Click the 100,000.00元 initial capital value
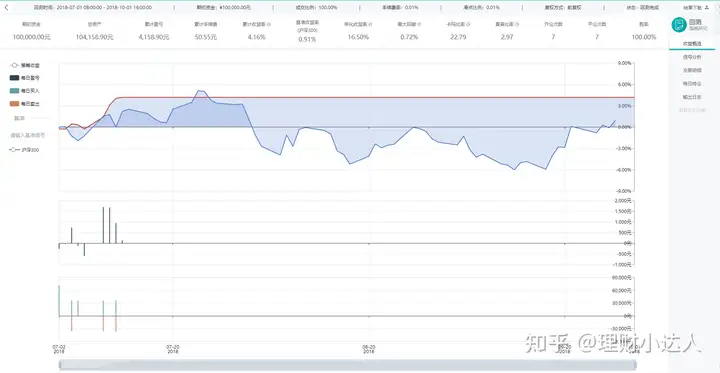720x373 pixels. point(31,37)
